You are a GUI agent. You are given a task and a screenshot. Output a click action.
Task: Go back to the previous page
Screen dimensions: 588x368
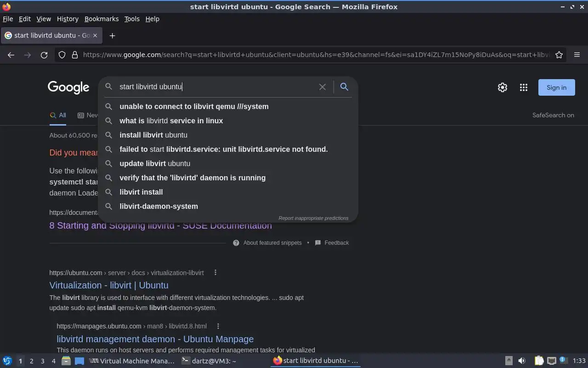11,55
